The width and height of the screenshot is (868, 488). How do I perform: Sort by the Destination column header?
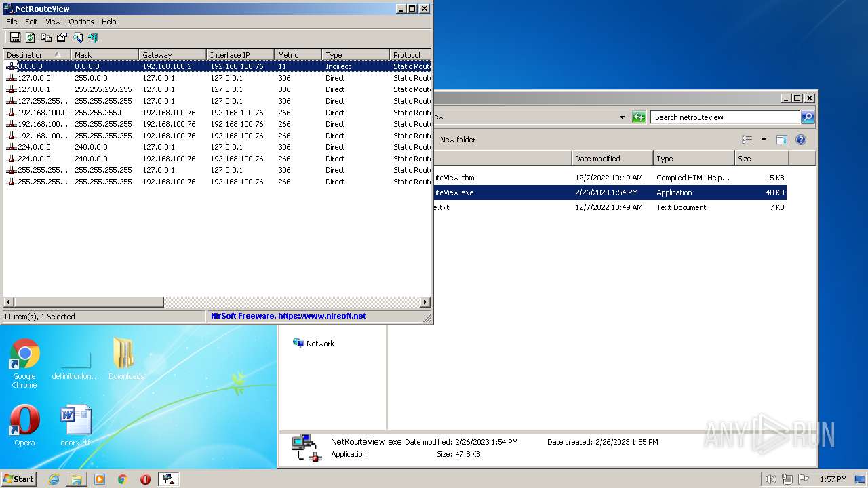37,55
